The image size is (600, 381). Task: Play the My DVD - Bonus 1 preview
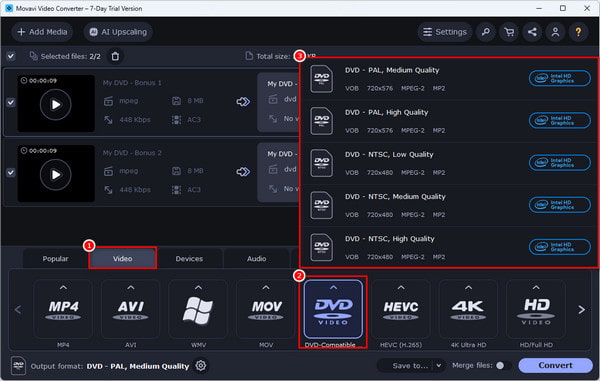tap(55, 104)
